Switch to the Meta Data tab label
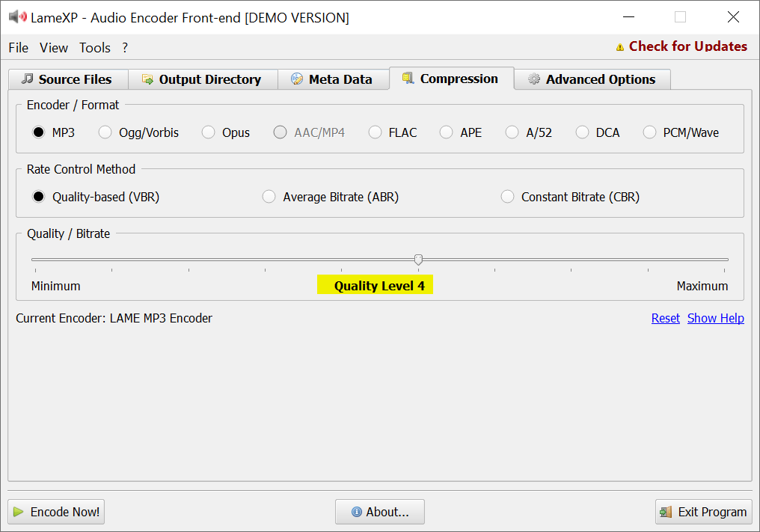 coord(340,79)
